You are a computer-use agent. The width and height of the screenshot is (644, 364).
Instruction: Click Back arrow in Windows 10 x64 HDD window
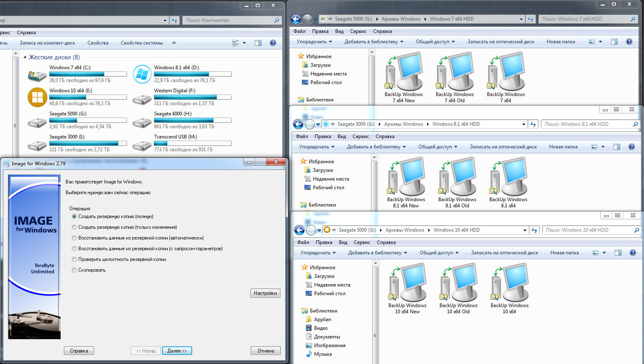[299, 230]
